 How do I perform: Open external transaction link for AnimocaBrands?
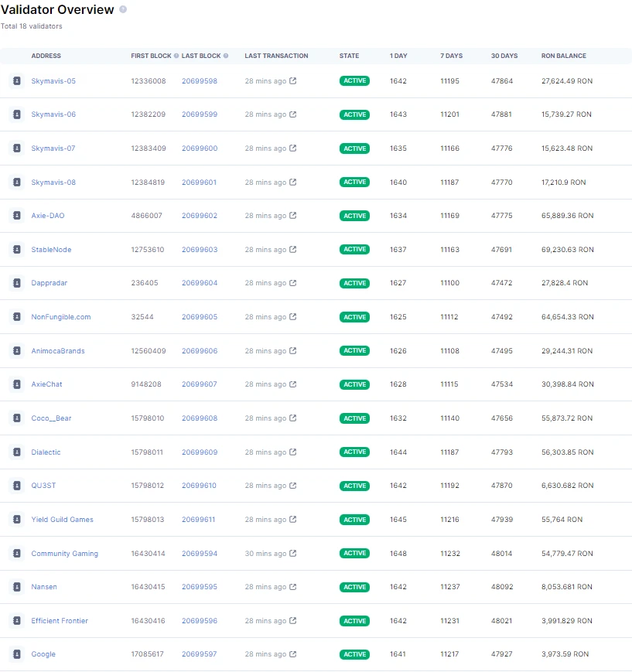pyautogui.click(x=293, y=350)
